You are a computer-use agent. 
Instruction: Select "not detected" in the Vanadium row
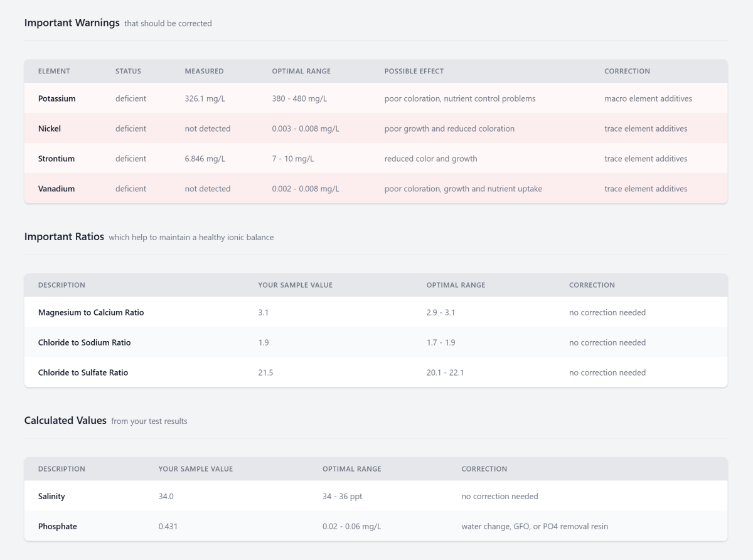[x=208, y=189]
